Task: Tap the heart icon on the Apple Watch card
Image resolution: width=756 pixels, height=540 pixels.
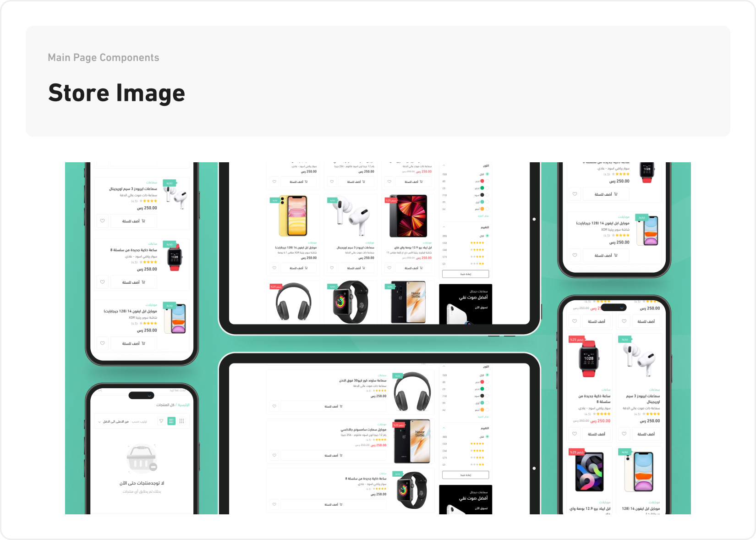Action: [x=102, y=282]
